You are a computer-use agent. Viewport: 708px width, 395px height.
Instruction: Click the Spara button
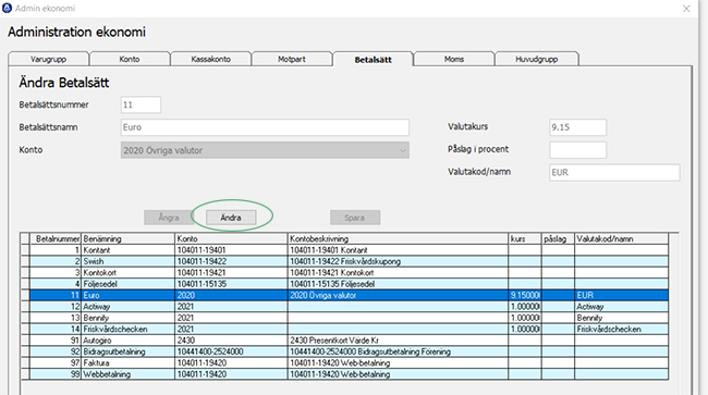click(355, 218)
